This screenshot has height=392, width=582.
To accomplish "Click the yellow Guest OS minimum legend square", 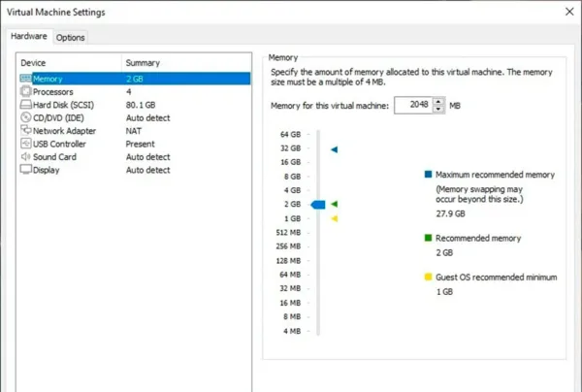I will tap(428, 277).
